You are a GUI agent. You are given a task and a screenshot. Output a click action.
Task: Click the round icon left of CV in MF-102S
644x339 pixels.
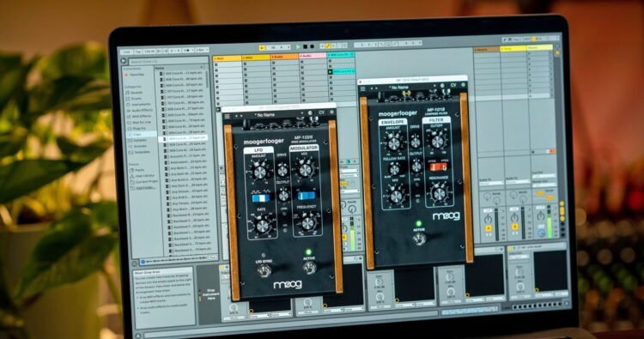coord(311,112)
